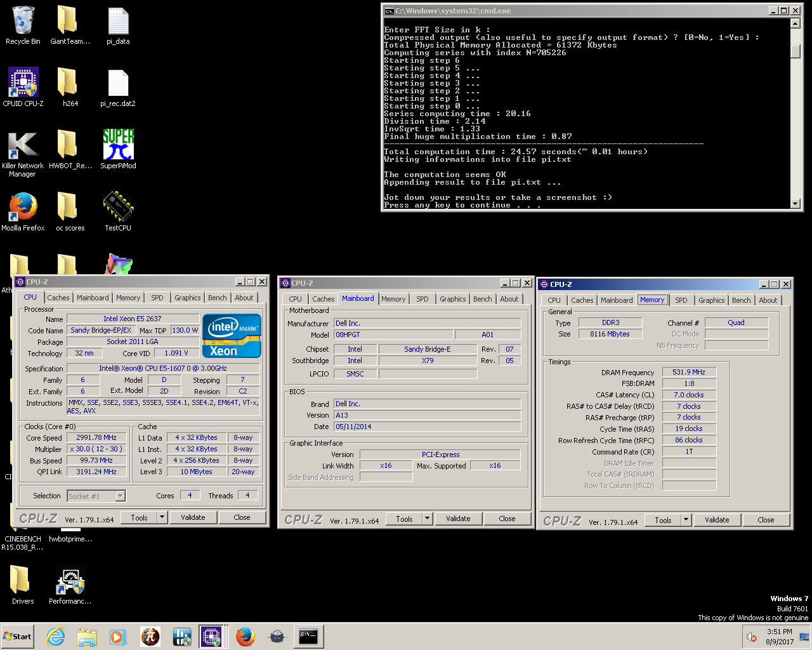Click Validate in middle CPU-Z window

pos(458,519)
